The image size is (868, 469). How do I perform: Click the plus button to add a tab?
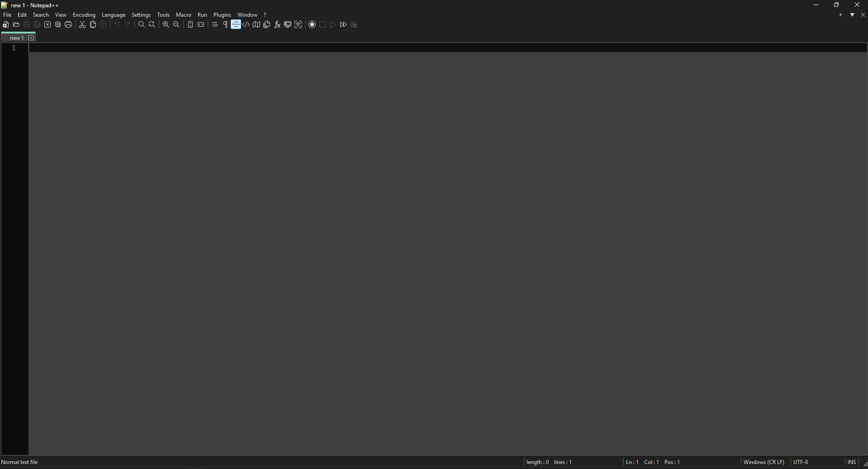tap(841, 15)
